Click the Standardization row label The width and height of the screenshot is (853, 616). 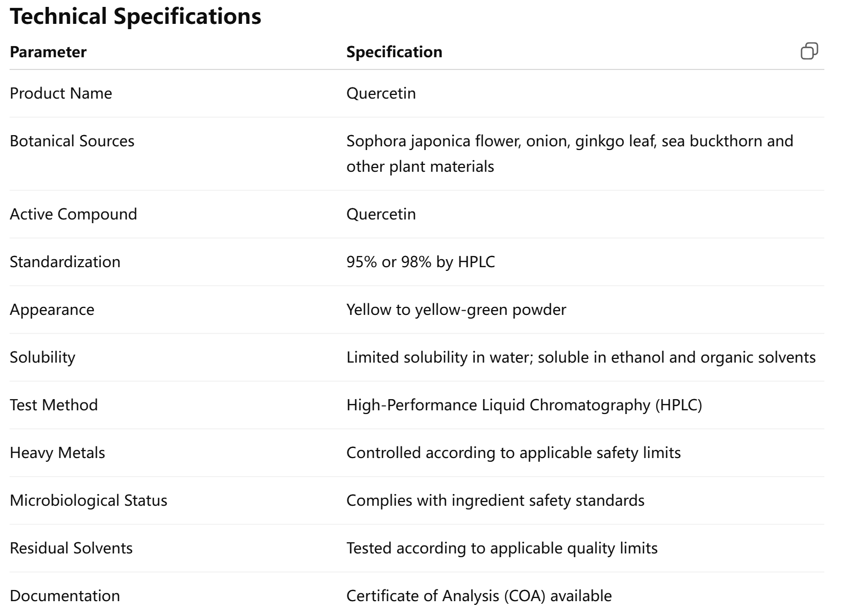point(65,262)
